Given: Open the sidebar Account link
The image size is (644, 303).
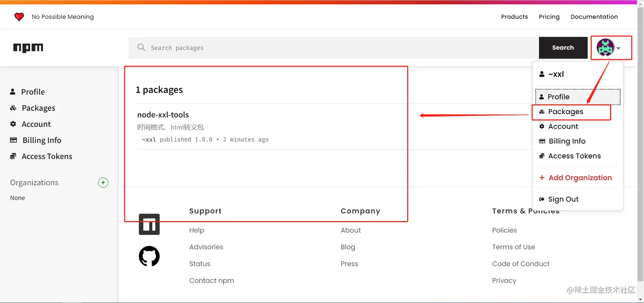Looking at the screenshot, I should (x=36, y=124).
